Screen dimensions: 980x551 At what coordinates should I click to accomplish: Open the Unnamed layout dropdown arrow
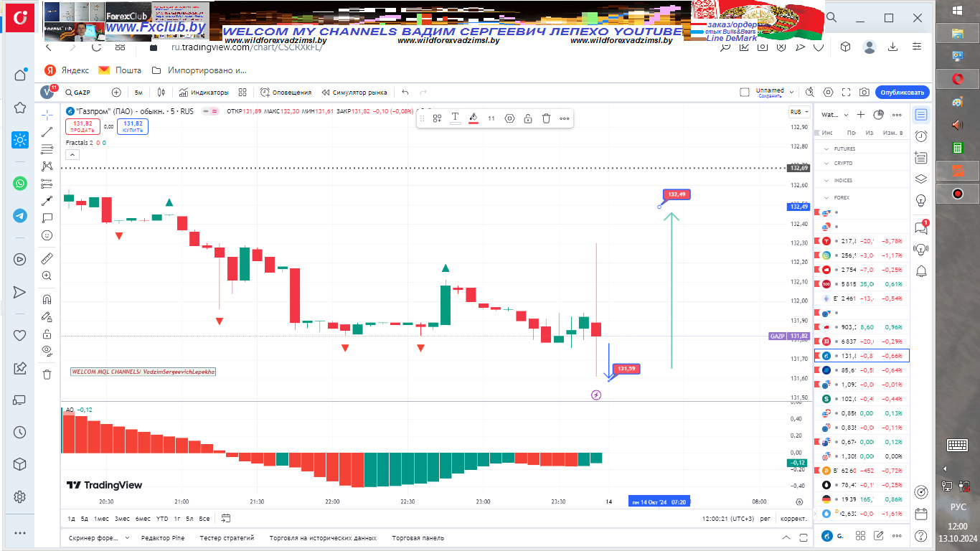pos(791,93)
